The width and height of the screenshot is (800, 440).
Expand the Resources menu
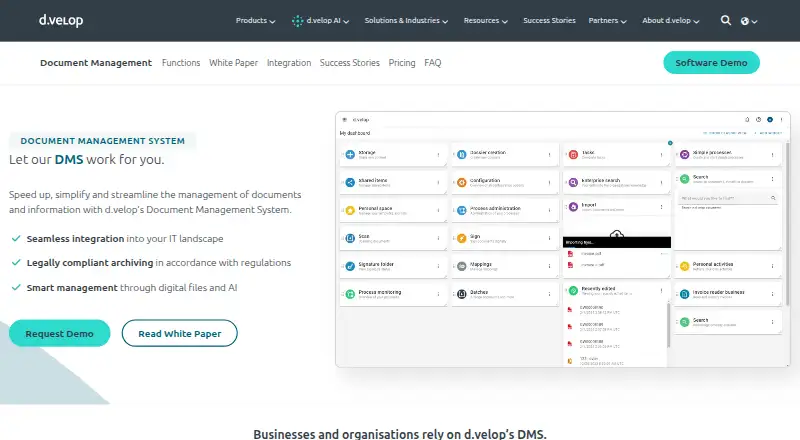(x=486, y=20)
